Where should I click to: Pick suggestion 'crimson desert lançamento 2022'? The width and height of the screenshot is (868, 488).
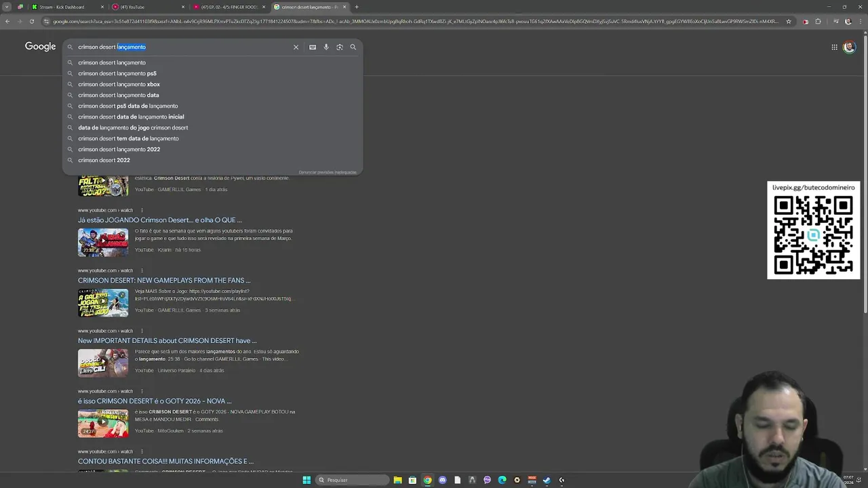(119, 149)
